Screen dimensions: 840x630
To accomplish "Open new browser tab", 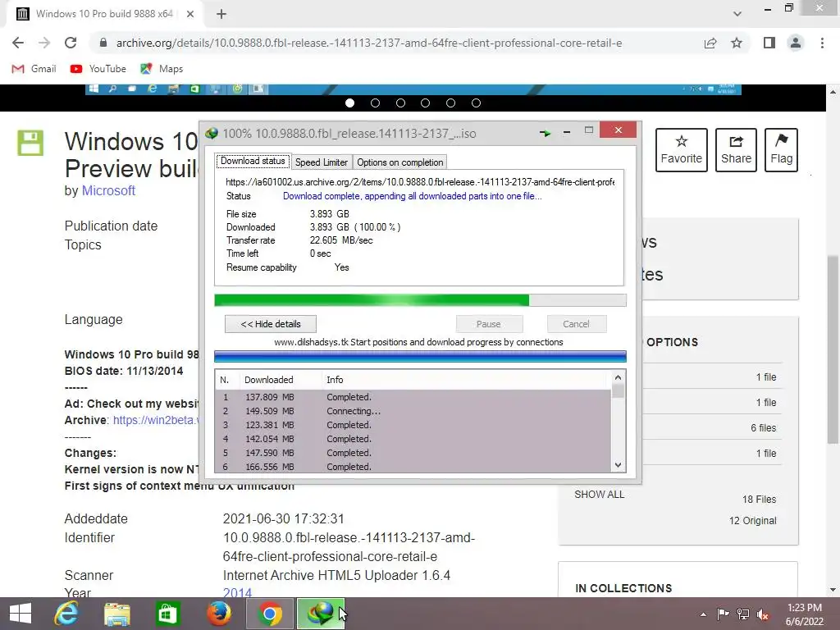I will point(221,14).
